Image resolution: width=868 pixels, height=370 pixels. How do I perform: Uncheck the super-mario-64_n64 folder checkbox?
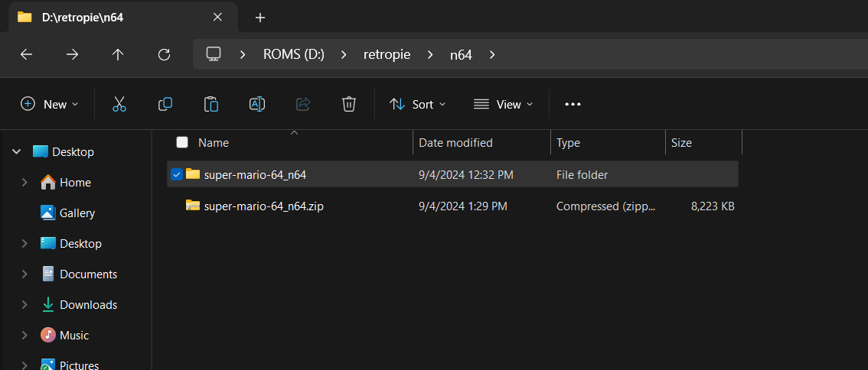177,174
